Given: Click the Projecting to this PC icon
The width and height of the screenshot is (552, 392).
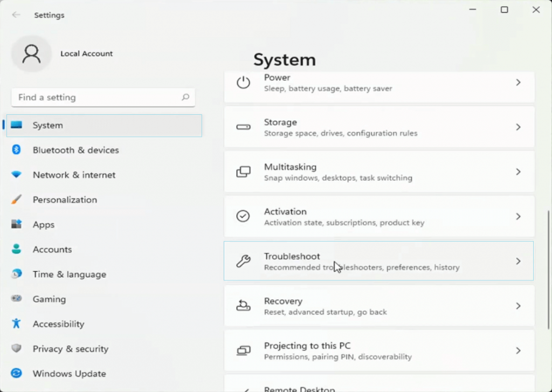Looking at the screenshot, I should pyautogui.click(x=243, y=350).
